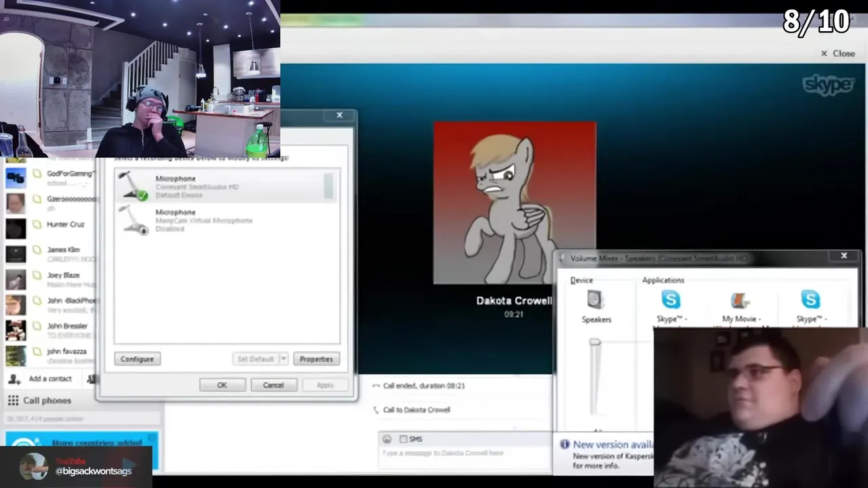Open the New version available notification link

pyautogui.click(x=612, y=445)
